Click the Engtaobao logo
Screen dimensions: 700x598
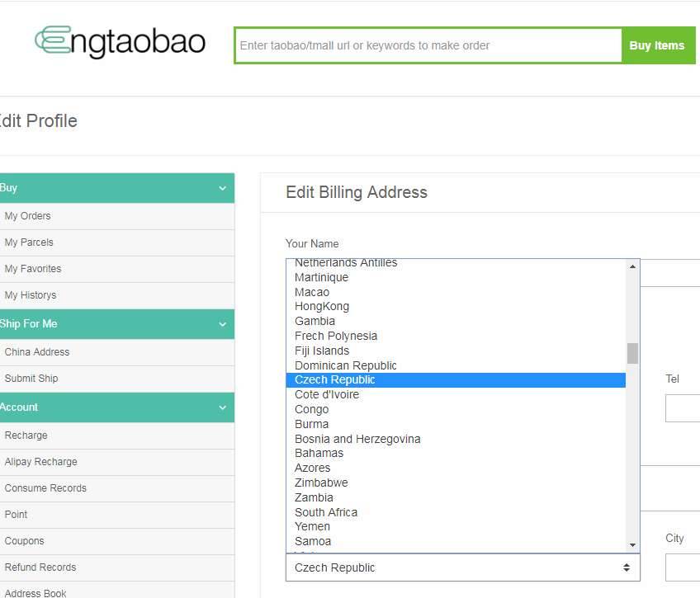120,42
